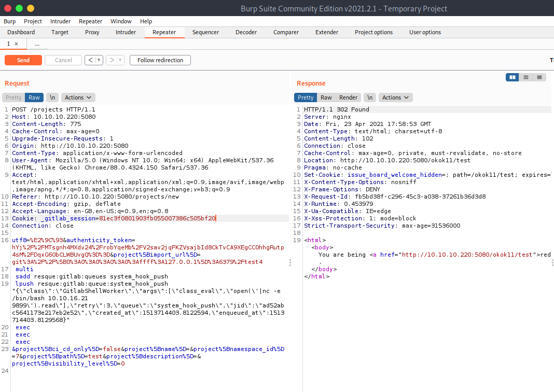Click the 'X-Frame-Options: DENY' header
The image size is (554, 392).
tap(342, 189)
